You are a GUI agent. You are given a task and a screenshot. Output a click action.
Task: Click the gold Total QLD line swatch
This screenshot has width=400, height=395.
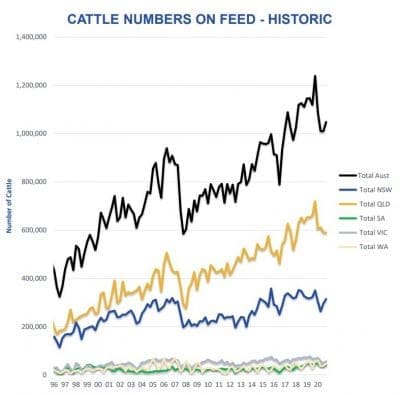[348, 204]
